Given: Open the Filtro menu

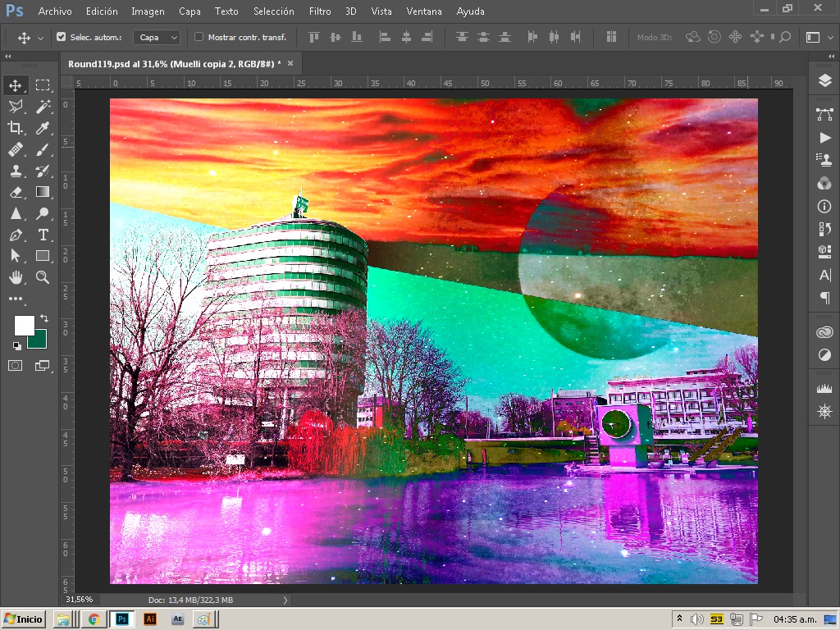Looking at the screenshot, I should (x=320, y=11).
